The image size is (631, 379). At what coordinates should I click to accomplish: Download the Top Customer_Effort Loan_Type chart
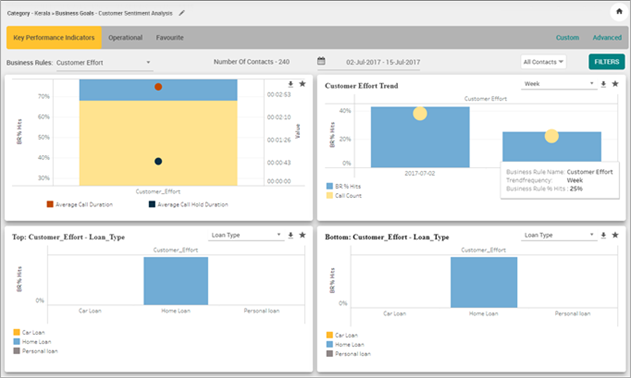291,235
